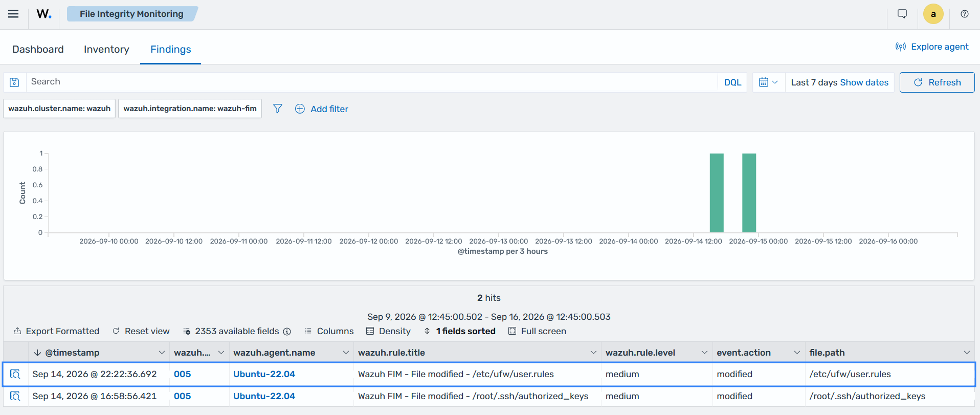The image size is (980, 415).
Task: Click Reset view
Action: (141, 331)
